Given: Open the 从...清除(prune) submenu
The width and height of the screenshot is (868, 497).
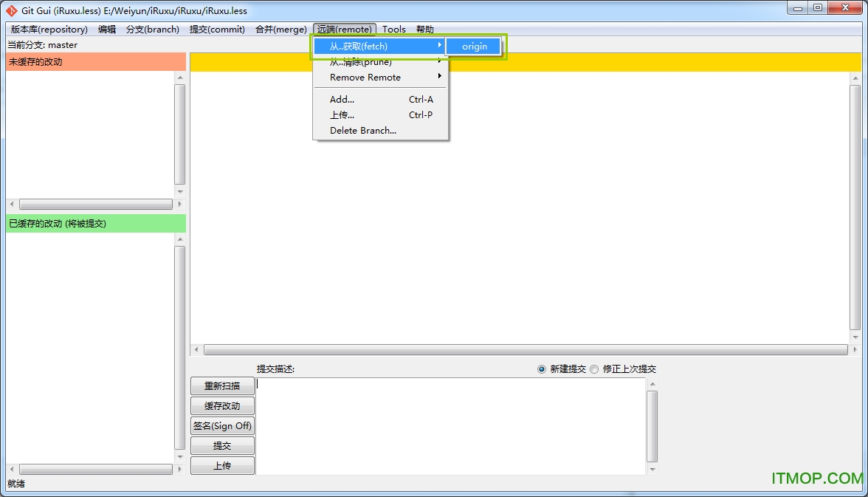Looking at the screenshot, I should point(362,61).
